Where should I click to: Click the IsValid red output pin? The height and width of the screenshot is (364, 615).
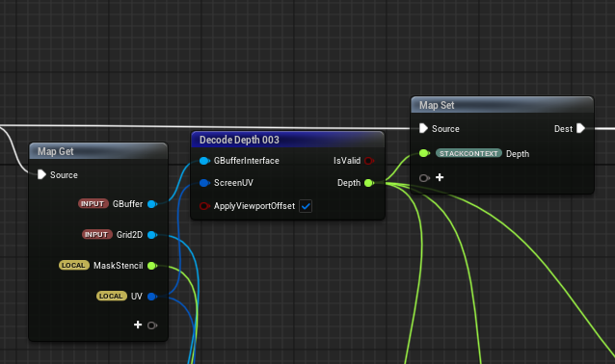[x=368, y=161]
